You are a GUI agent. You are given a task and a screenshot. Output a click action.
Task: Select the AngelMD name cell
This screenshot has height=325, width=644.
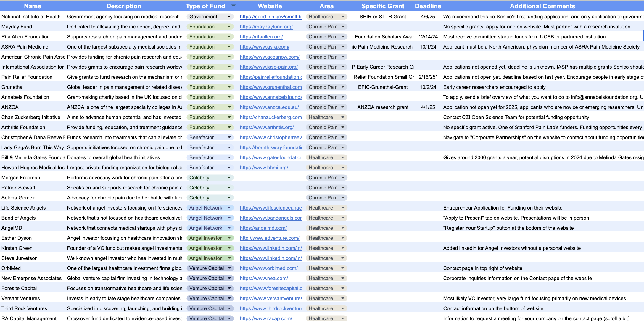click(x=33, y=228)
